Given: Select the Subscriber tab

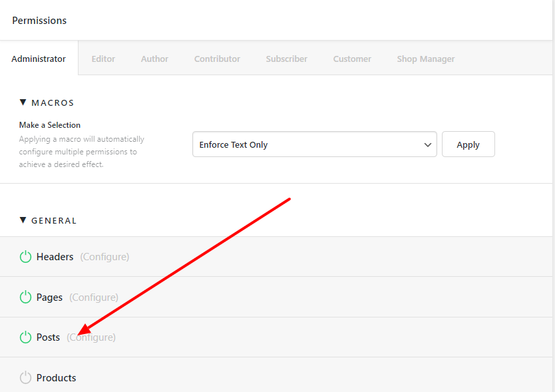Looking at the screenshot, I should [x=287, y=59].
